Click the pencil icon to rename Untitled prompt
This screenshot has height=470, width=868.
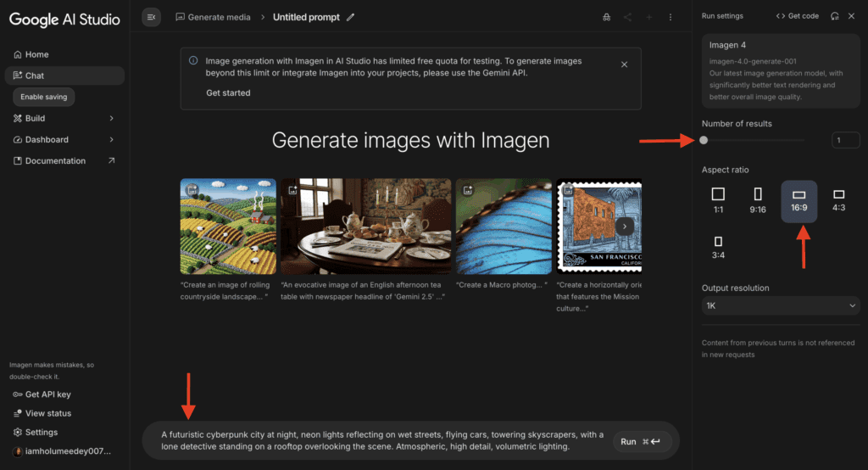[352, 17]
